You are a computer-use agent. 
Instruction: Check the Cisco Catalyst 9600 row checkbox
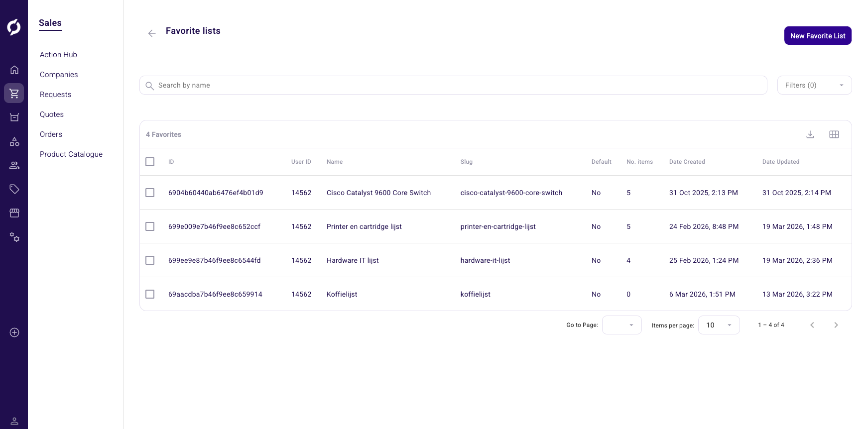pyautogui.click(x=150, y=193)
